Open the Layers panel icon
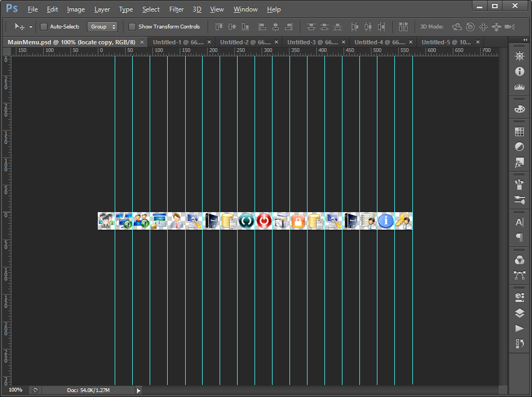Image resolution: width=532 pixels, height=397 pixels. coord(519,313)
